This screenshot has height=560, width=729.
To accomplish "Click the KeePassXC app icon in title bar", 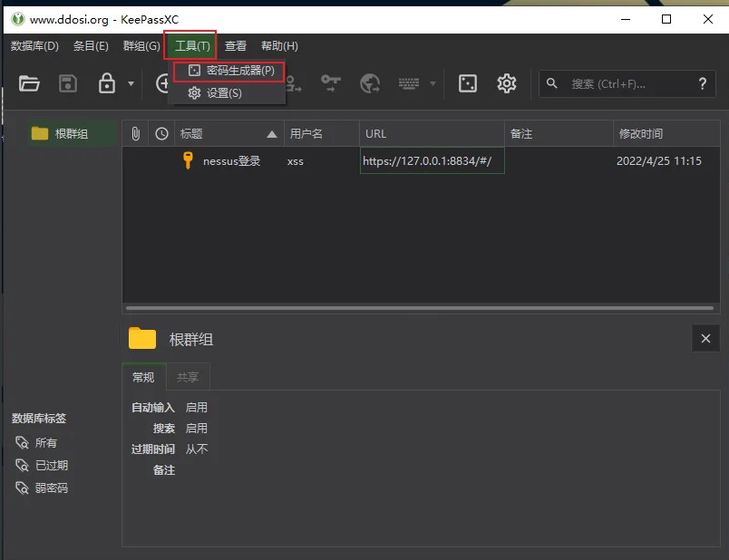I will pos(17,20).
